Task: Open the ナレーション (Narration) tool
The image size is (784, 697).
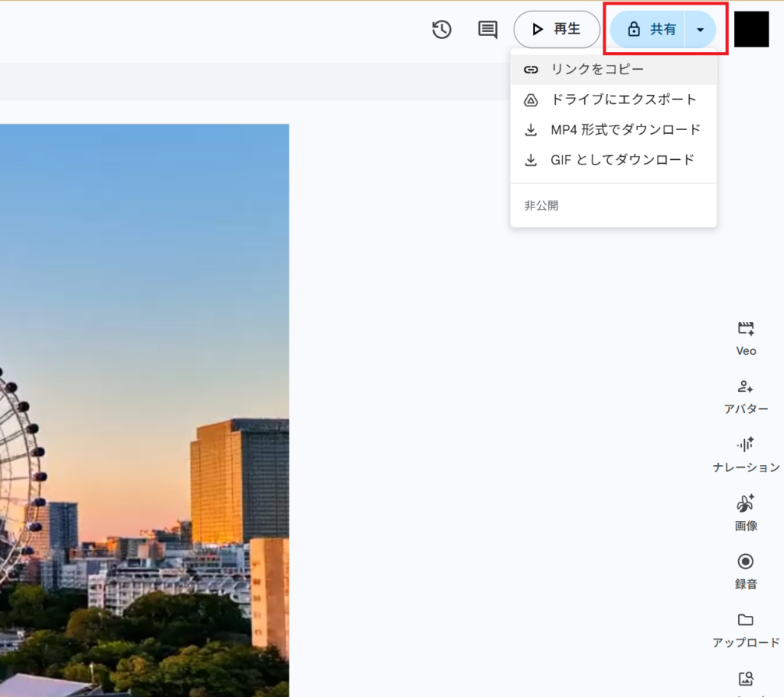Action: 745,454
